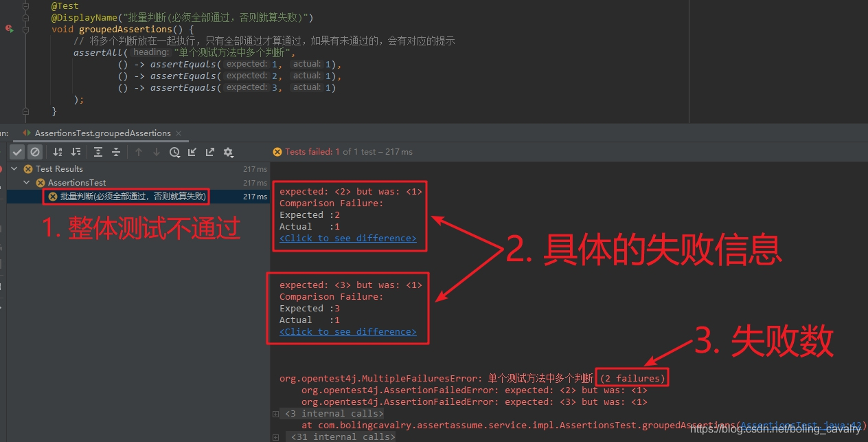The width and height of the screenshot is (868, 442).
Task: Open the AssertionsTest.java stack trace link
Action: point(801,425)
